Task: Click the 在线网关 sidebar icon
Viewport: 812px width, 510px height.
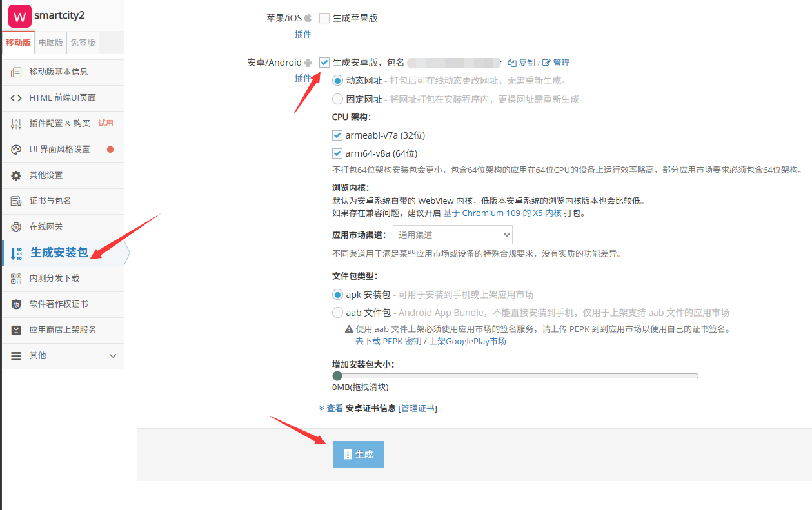Action: click(16, 227)
